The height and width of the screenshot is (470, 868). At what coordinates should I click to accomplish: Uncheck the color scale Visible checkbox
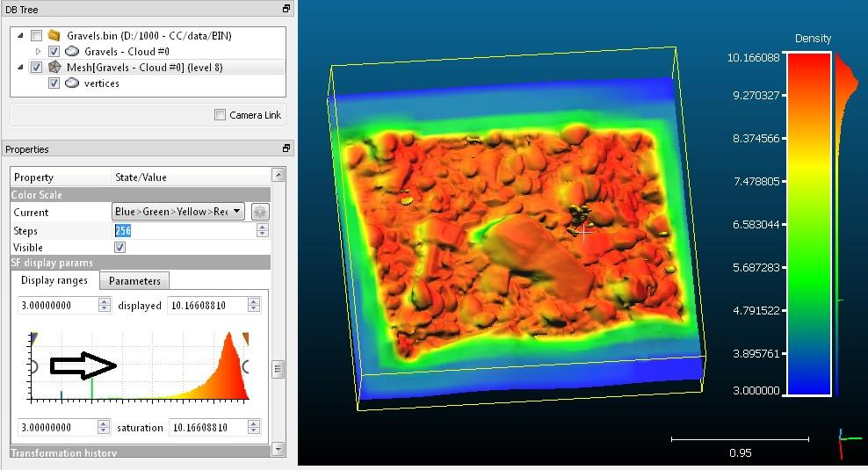coord(120,247)
